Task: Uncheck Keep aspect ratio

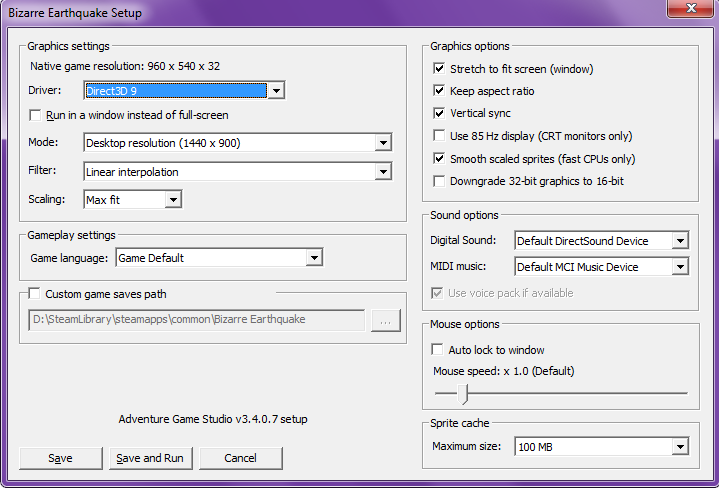Action: click(x=439, y=91)
